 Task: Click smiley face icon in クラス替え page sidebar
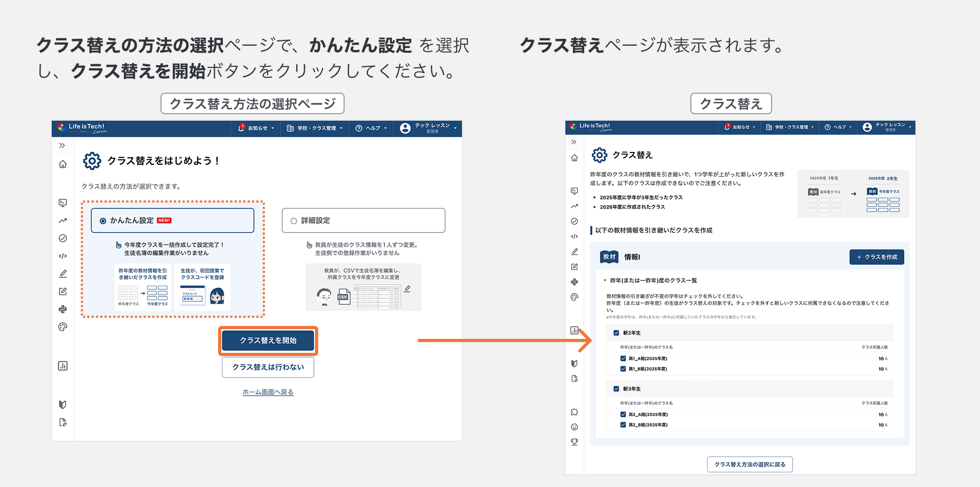coord(574,427)
